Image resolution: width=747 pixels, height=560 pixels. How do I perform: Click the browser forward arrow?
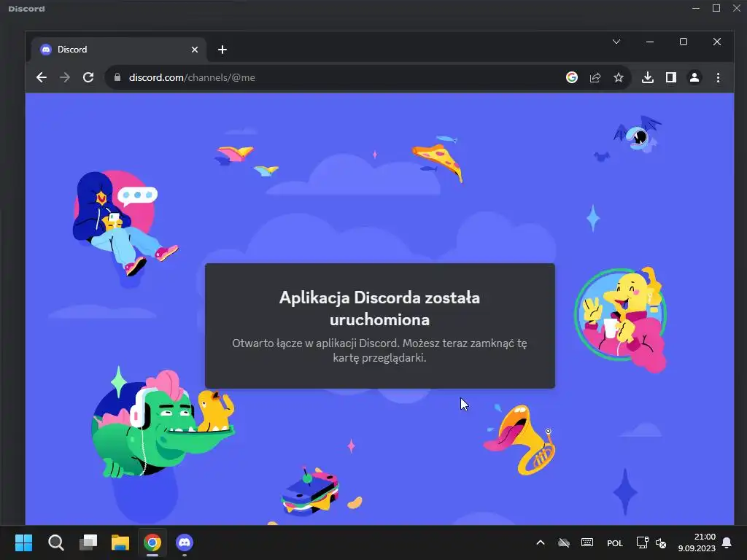pyautogui.click(x=65, y=77)
